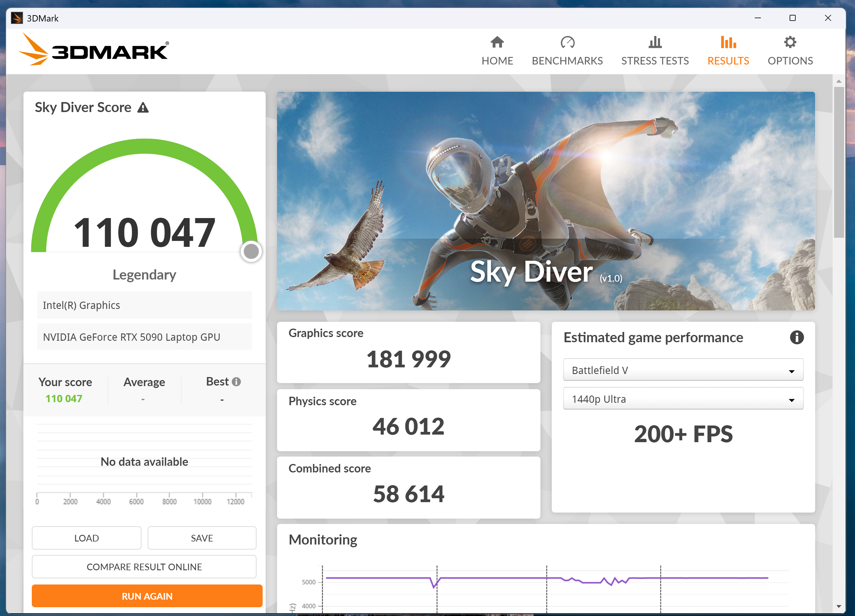The image size is (855, 616).
Task: Close the 3DMark window
Action: click(828, 18)
